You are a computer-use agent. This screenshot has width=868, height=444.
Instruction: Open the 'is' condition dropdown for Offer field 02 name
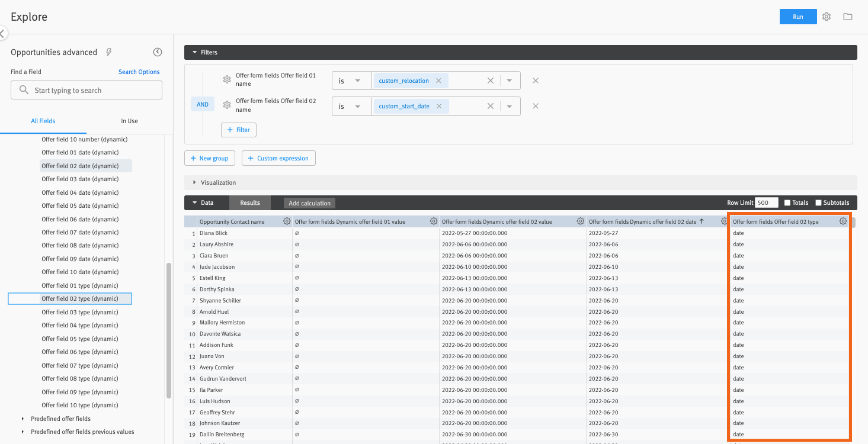[x=351, y=106]
